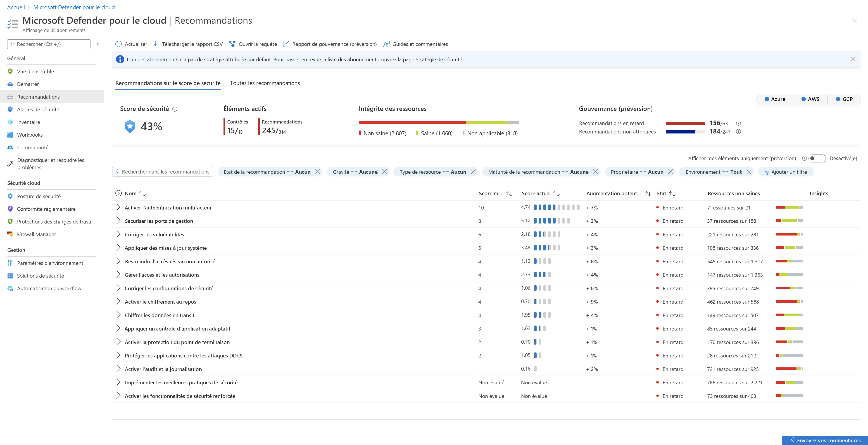Screen dimensions: 868x445
Task: Expand Sécuriser les ports de gestion row
Action: pos(118,221)
